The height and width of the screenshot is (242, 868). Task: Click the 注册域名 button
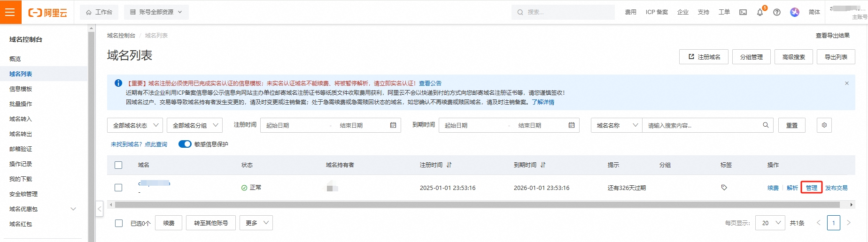pos(704,57)
